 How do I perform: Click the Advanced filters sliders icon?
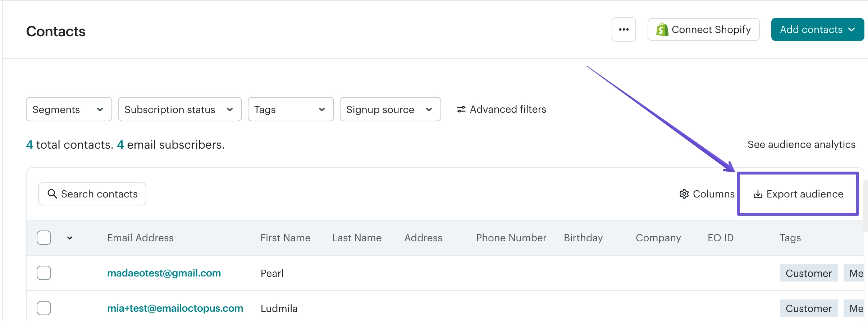[x=461, y=109]
